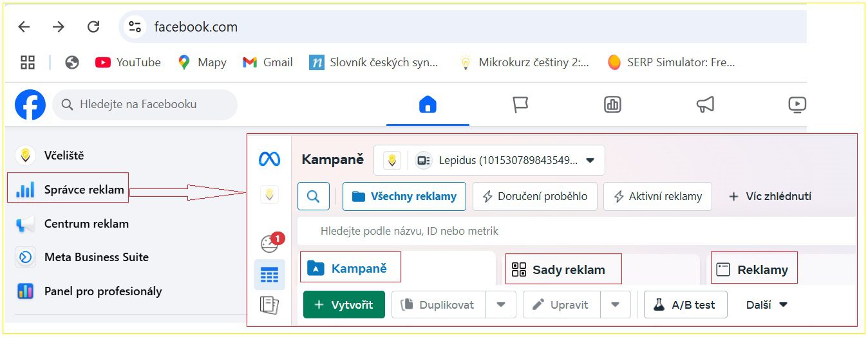Open Správce reklam in left sidebar
The image size is (868, 337).
(x=83, y=190)
